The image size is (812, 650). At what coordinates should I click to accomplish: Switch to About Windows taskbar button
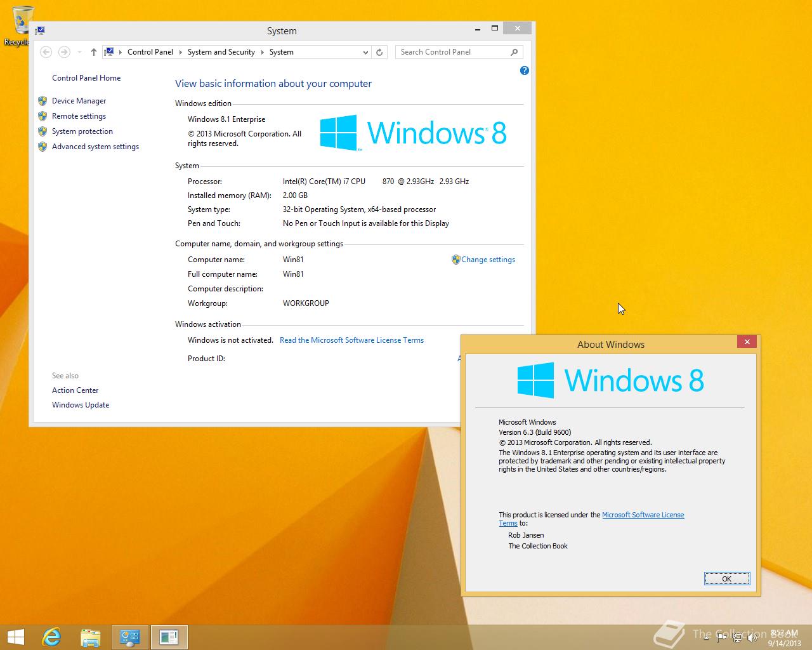169,637
